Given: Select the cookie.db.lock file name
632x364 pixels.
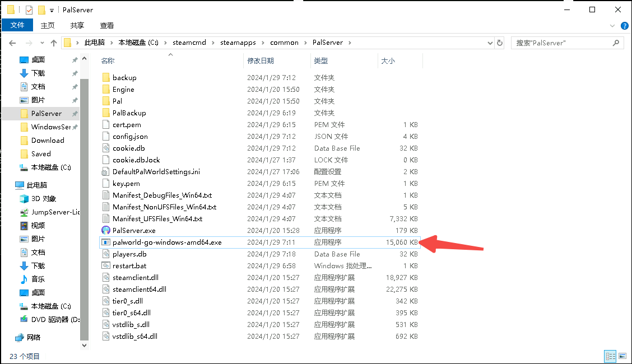Looking at the screenshot, I should coord(136,160).
